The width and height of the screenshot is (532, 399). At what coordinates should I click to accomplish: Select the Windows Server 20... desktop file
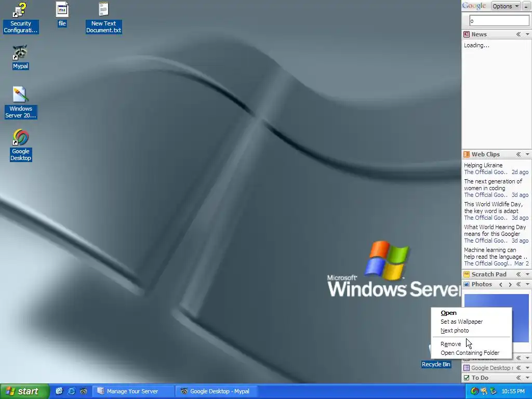(x=20, y=102)
